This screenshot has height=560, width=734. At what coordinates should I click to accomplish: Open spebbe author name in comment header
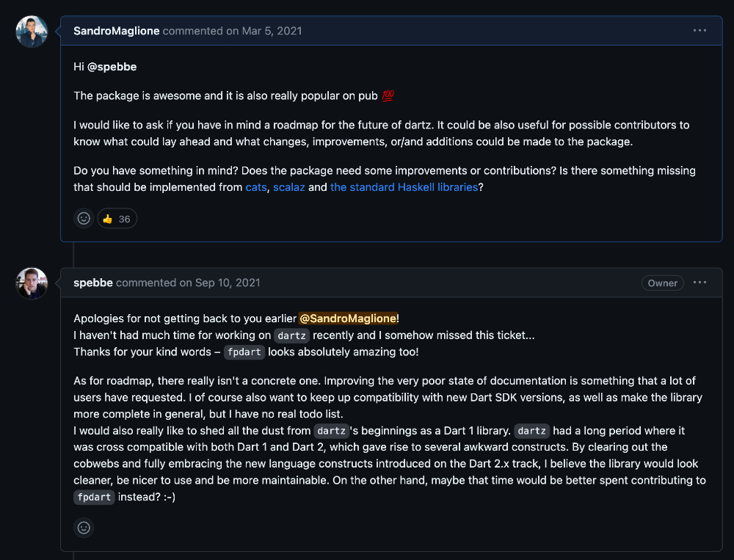pos(93,283)
